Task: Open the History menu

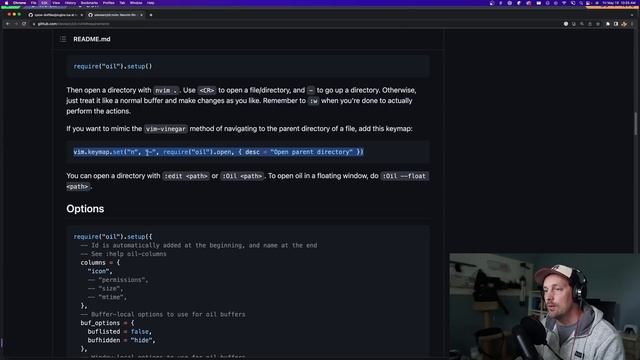Action: (70, 3)
